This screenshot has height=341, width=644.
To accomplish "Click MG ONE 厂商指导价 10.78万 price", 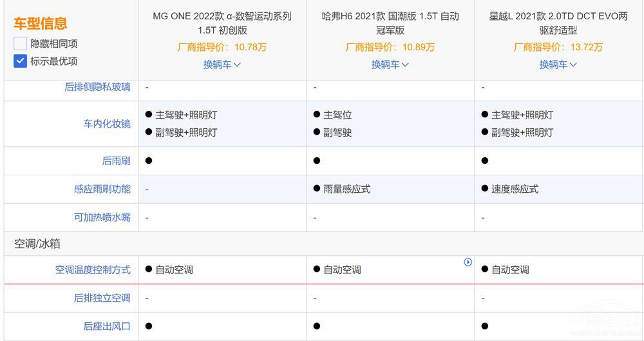I will point(222,47).
